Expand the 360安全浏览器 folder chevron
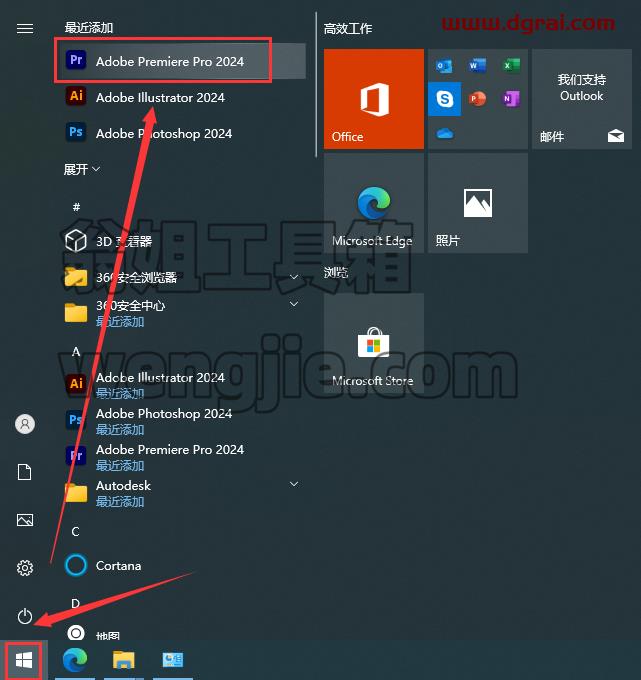This screenshot has height=680, width=641. (x=294, y=277)
